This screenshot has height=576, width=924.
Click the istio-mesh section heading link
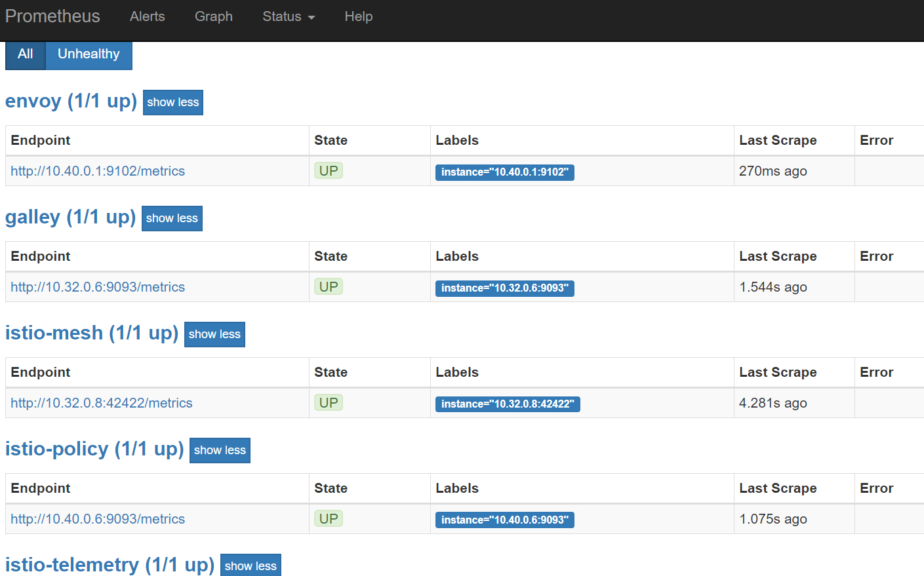click(92, 333)
